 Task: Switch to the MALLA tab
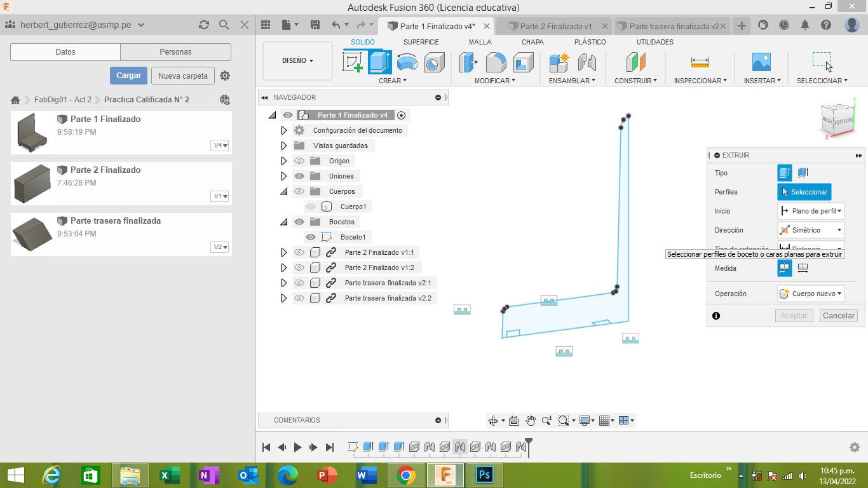[480, 42]
